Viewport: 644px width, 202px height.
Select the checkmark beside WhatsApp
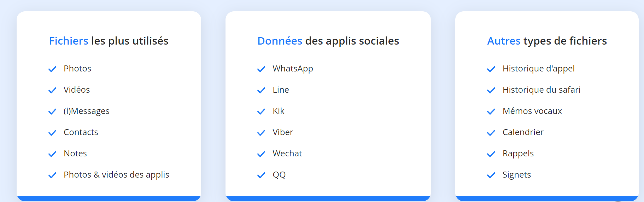[261, 69]
